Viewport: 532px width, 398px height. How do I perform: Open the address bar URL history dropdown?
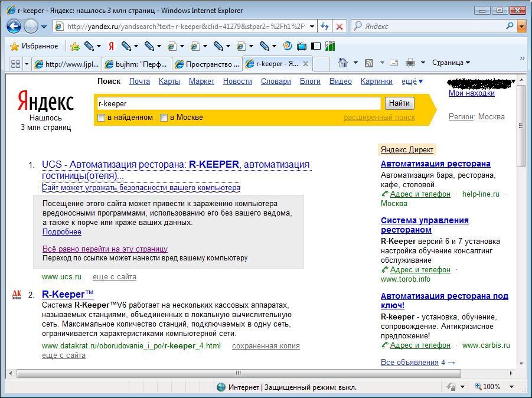312,27
